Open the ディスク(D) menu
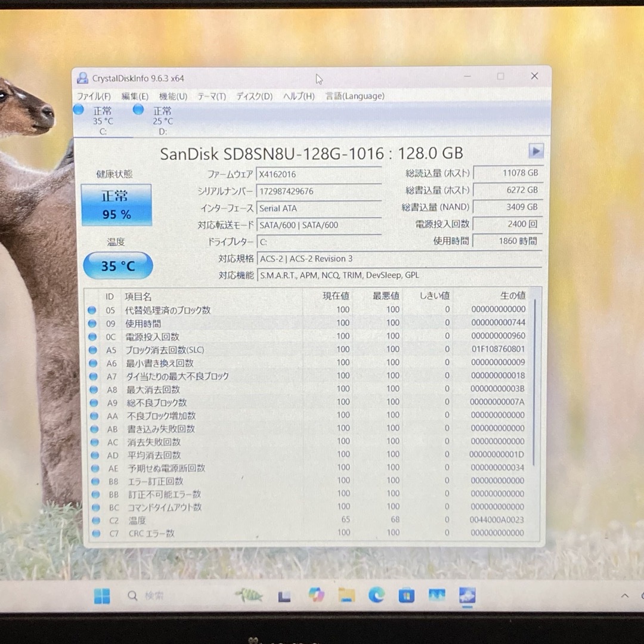644x644 pixels. tap(254, 96)
